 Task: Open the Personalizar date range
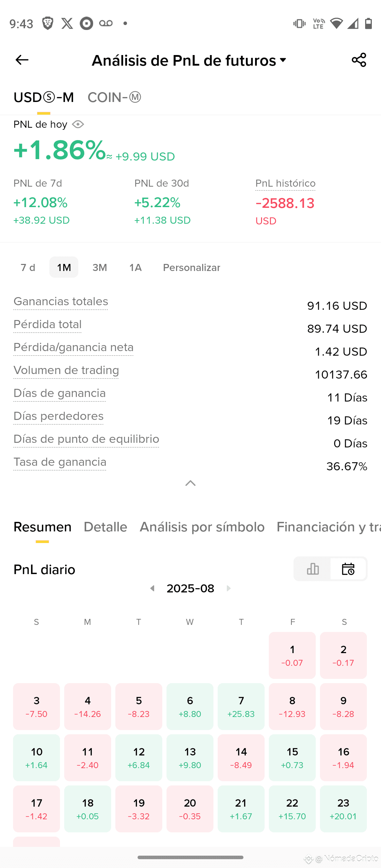click(x=192, y=267)
